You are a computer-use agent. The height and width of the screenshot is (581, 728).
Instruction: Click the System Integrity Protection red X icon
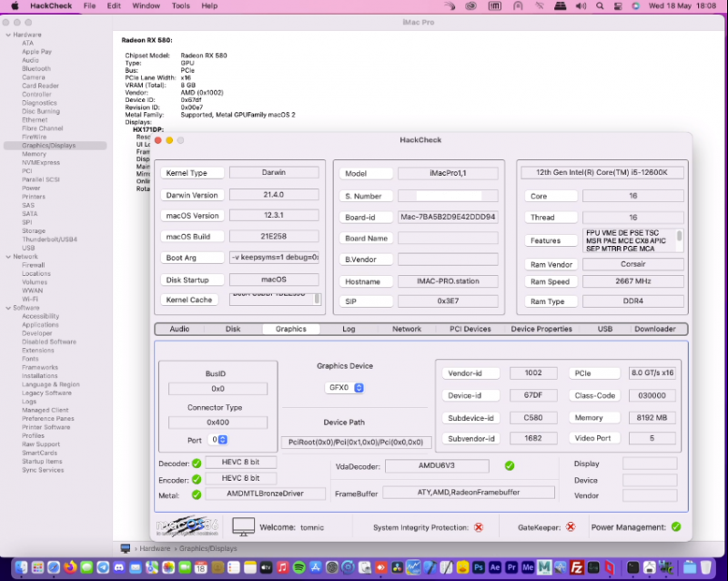click(479, 527)
